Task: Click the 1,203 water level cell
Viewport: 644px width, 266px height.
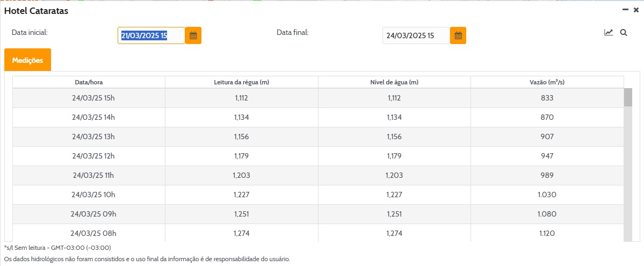Action: point(394,175)
